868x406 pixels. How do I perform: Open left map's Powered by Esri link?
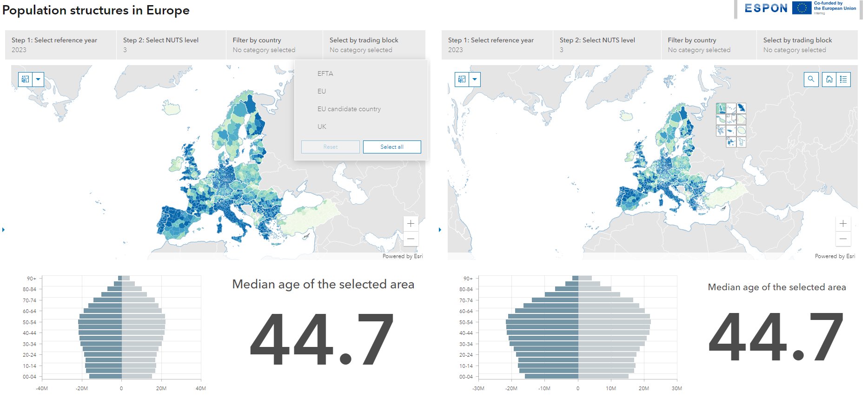(x=403, y=256)
